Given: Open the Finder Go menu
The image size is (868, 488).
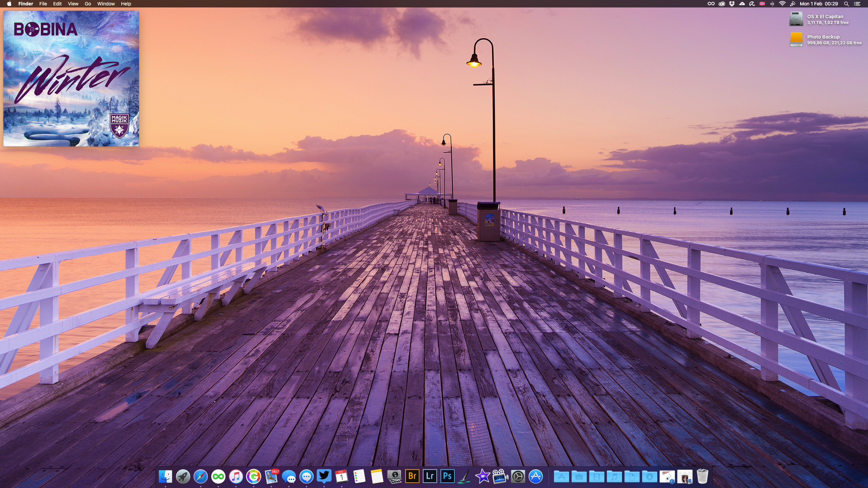Looking at the screenshot, I should click(x=87, y=4).
